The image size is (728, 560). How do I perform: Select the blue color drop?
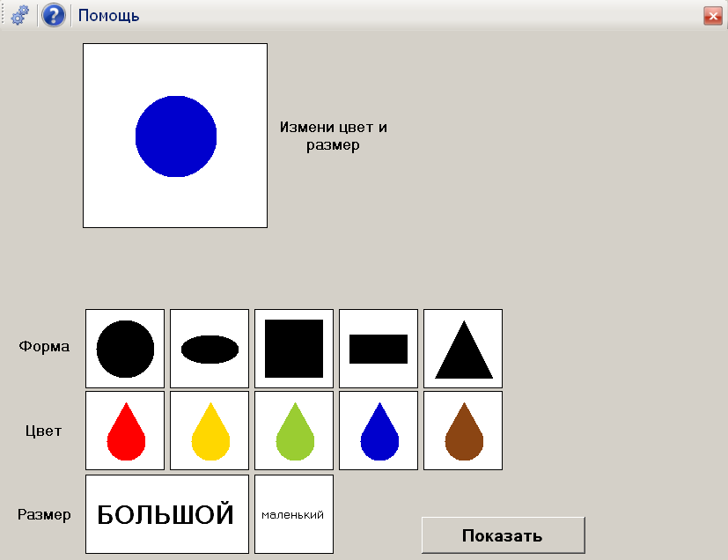378,431
